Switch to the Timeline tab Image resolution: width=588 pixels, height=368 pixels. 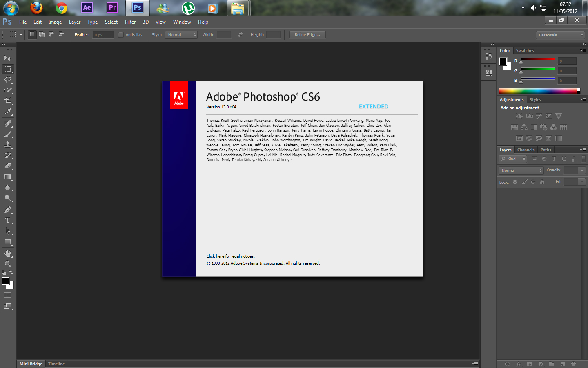click(x=56, y=364)
